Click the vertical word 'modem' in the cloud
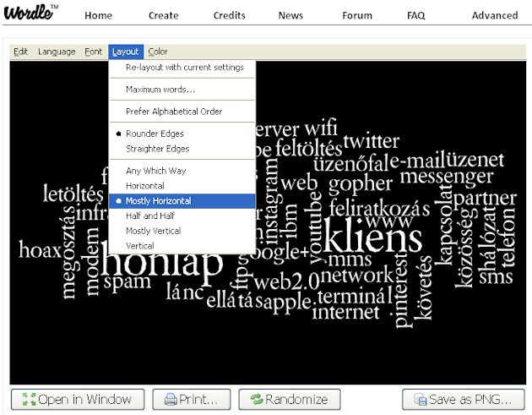532x415 pixels. 91,261
